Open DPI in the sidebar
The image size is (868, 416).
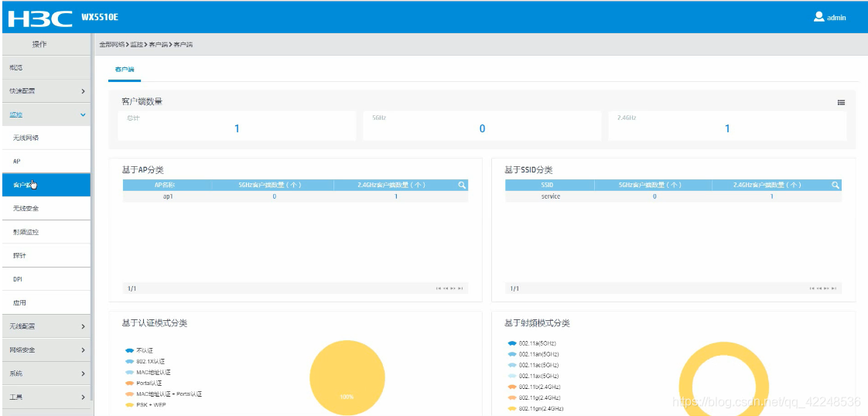pyautogui.click(x=46, y=279)
